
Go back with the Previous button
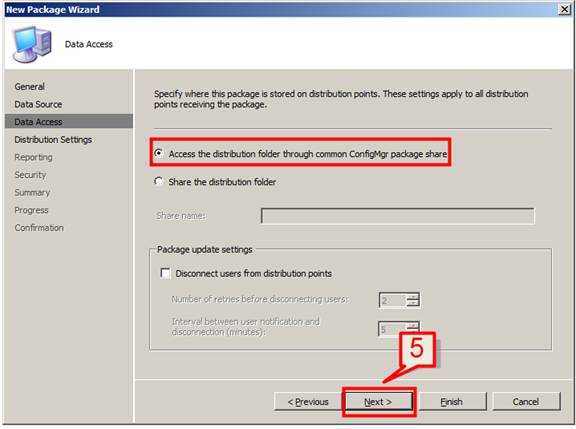[x=307, y=402]
